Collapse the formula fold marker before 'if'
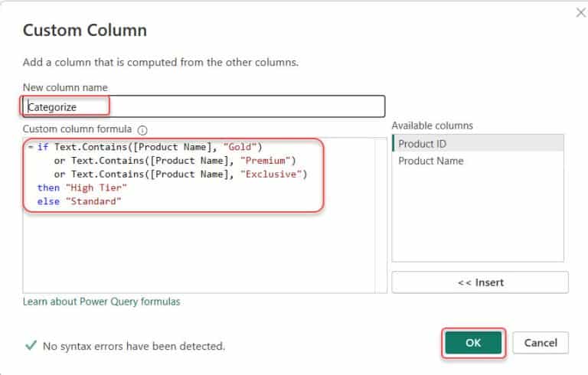This screenshot has height=375, width=588. (31, 147)
